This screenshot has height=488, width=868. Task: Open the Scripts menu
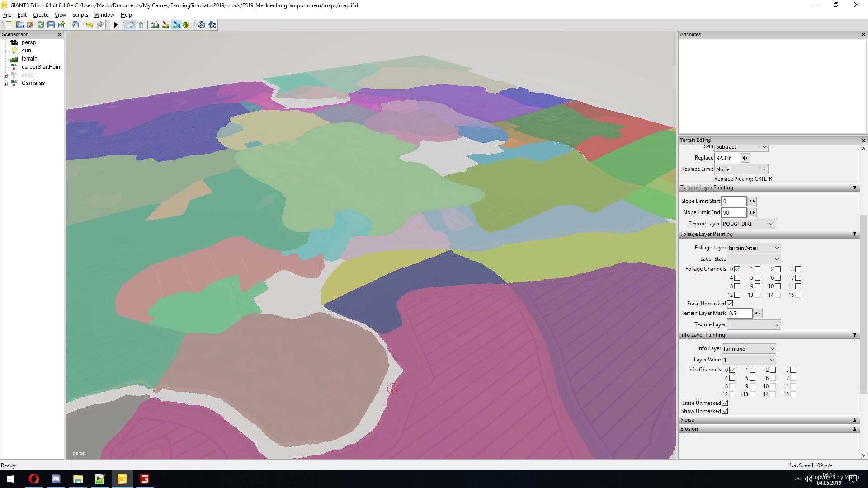[x=80, y=15]
